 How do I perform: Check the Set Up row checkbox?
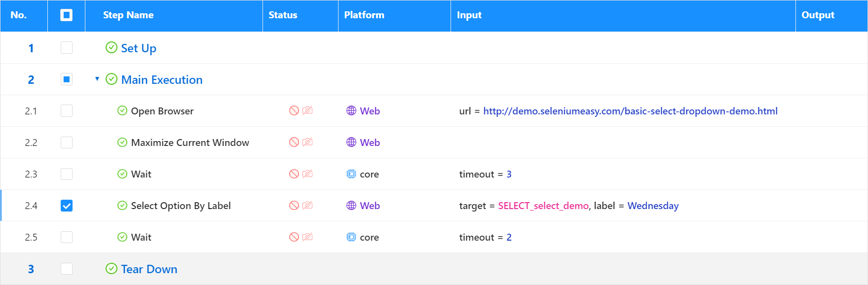pos(66,47)
